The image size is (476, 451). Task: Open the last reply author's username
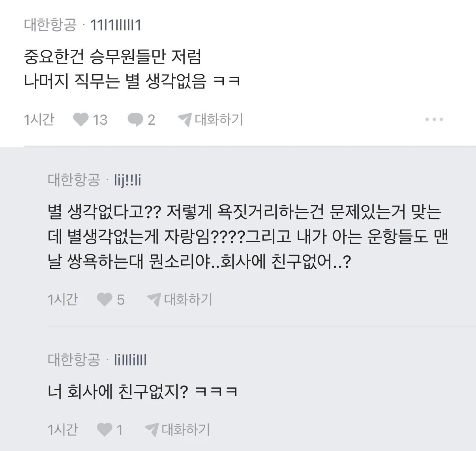point(130,359)
